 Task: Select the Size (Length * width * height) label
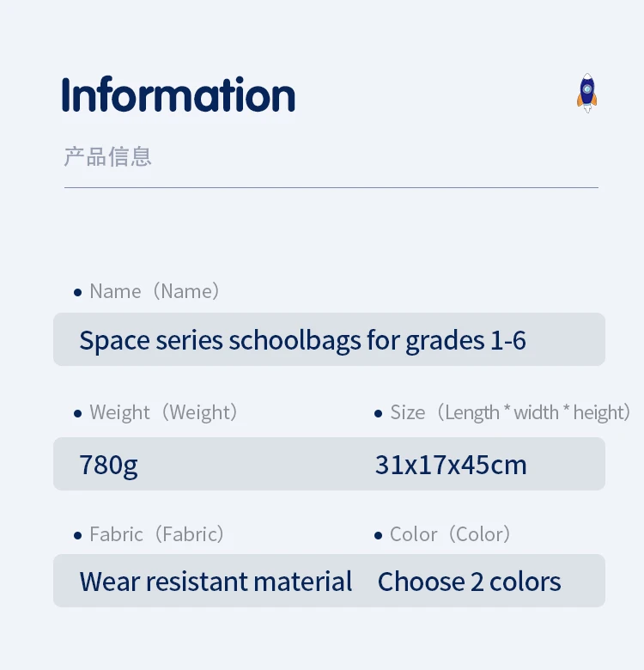pyautogui.click(x=510, y=413)
